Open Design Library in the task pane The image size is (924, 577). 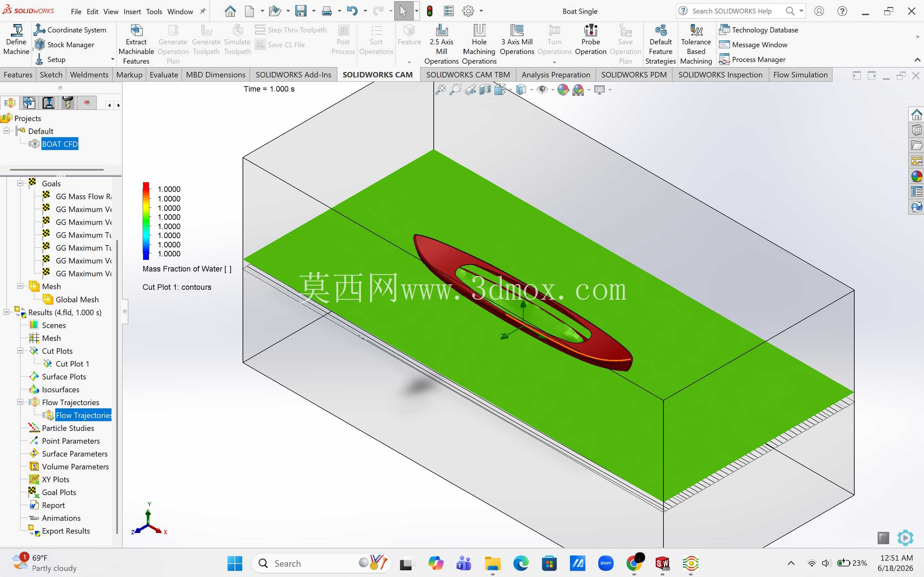(916, 130)
